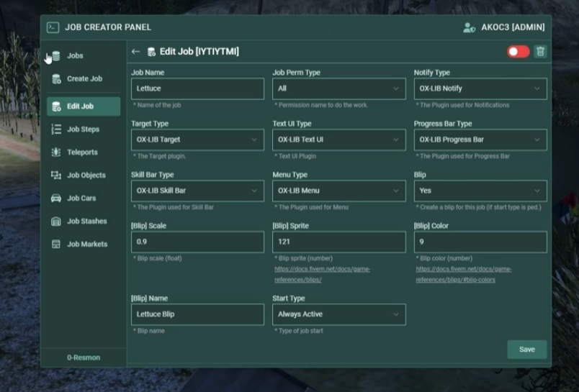Open the Job Stashes menu item
The image size is (579, 392).
pos(84,222)
